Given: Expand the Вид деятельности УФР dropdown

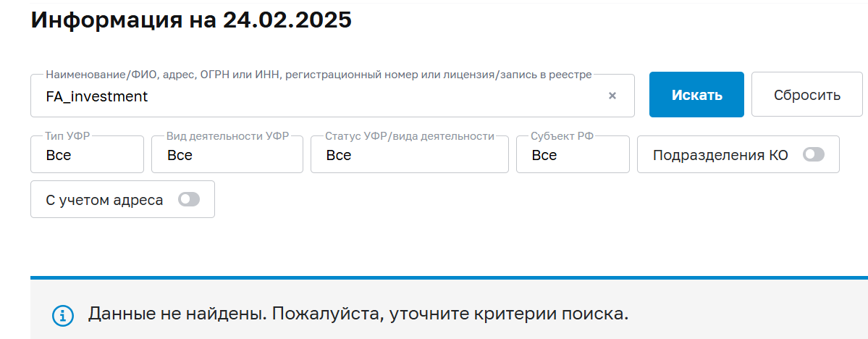Looking at the screenshot, I should (227, 155).
